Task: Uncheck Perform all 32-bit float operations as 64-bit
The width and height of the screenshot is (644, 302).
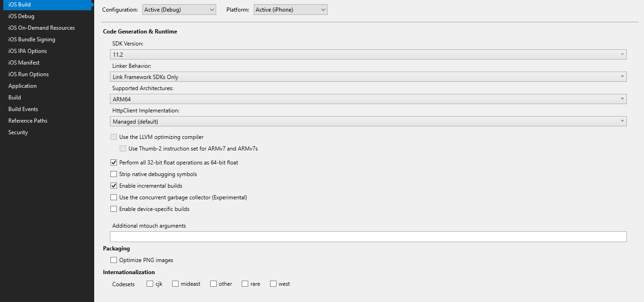Action: (114, 163)
